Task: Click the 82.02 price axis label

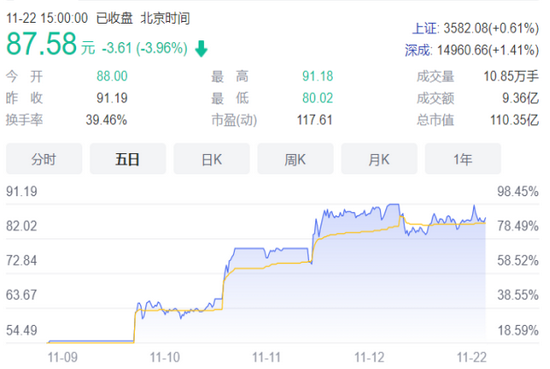Action: tap(21, 226)
